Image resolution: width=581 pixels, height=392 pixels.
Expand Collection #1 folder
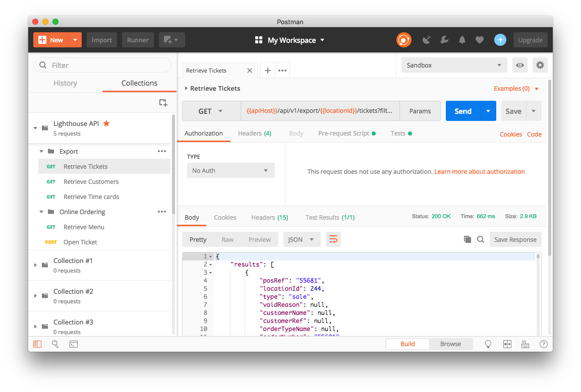(35, 265)
